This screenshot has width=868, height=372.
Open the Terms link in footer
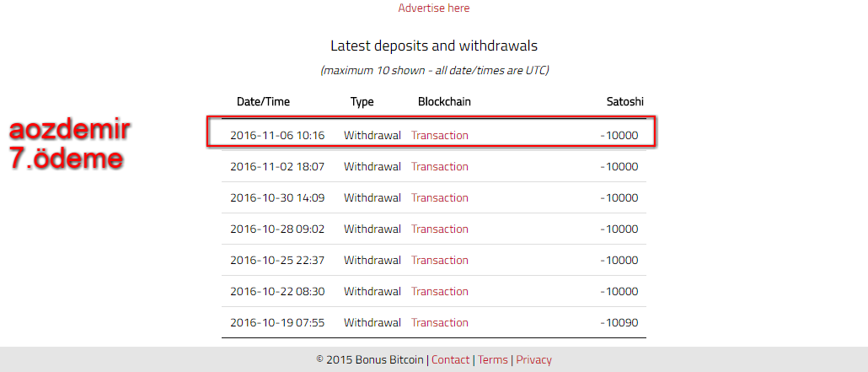(x=493, y=360)
